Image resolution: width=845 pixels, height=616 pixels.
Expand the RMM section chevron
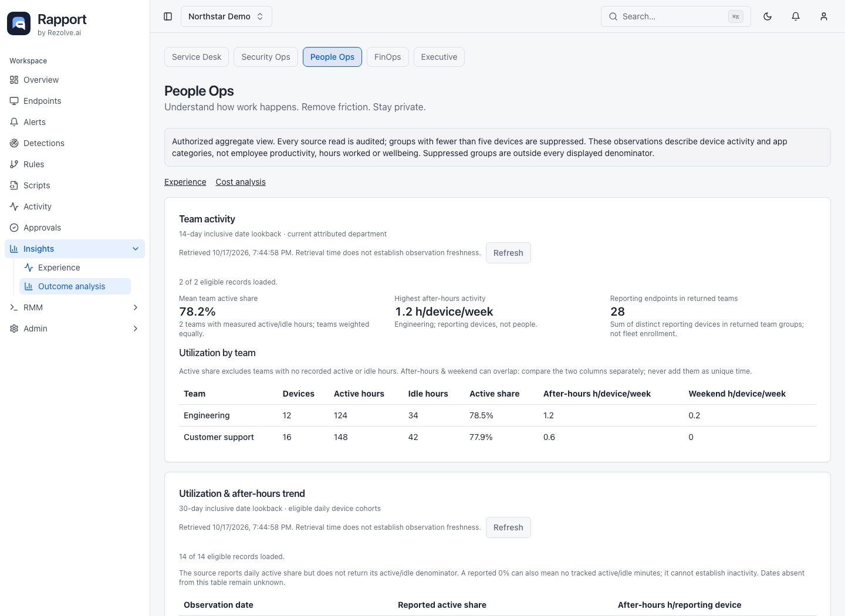pyautogui.click(x=136, y=307)
